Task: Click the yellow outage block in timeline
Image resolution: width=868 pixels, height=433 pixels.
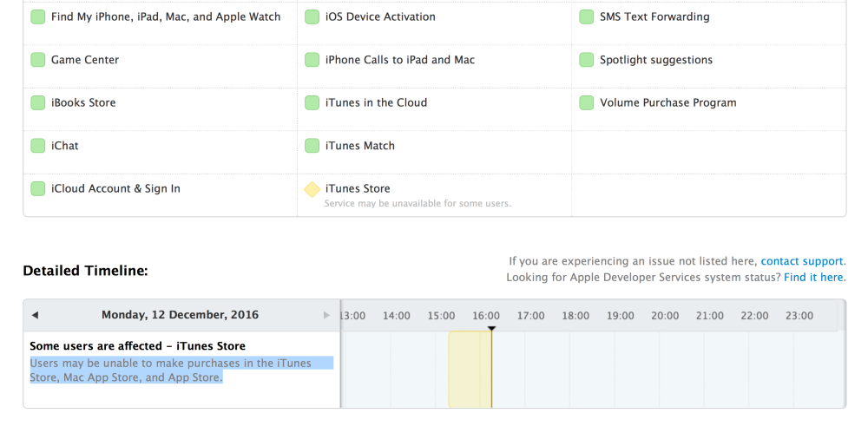Action: point(469,369)
